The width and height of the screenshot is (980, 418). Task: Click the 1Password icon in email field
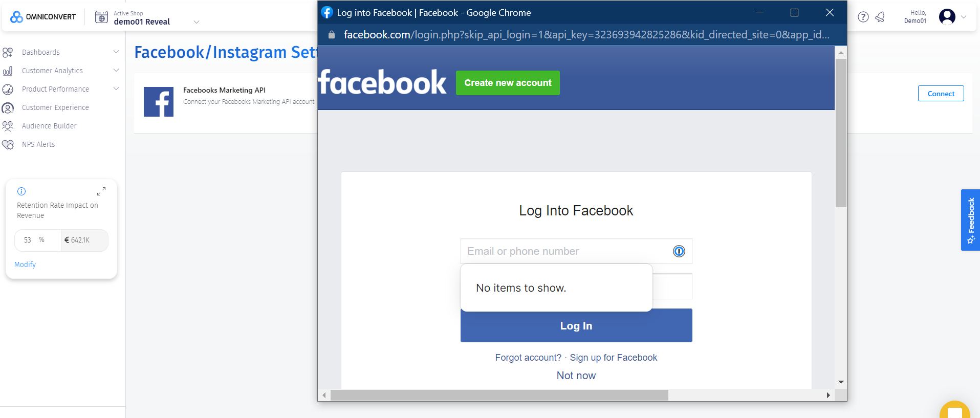click(679, 251)
